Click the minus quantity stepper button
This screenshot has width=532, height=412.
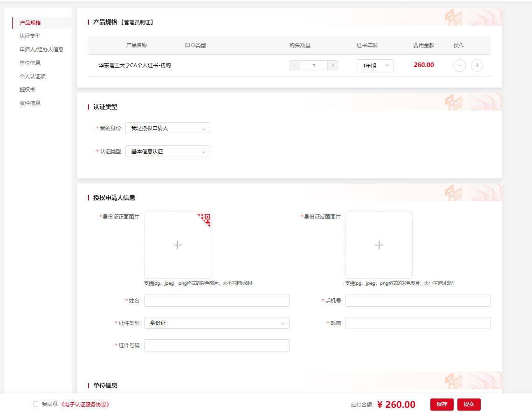pyautogui.click(x=295, y=65)
